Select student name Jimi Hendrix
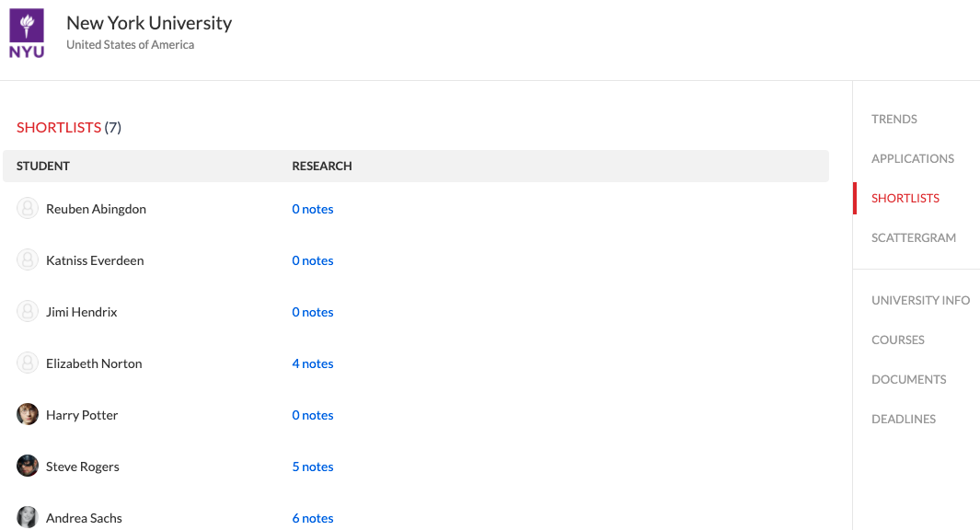The width and height of the screenshot is (980, 530). point(81,312)
